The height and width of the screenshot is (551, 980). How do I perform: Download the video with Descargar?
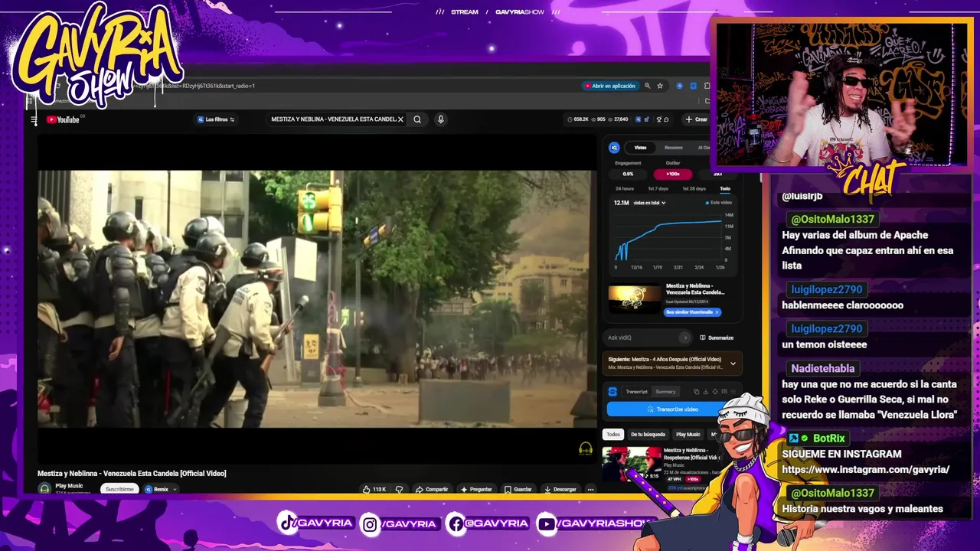coord(560,489)
